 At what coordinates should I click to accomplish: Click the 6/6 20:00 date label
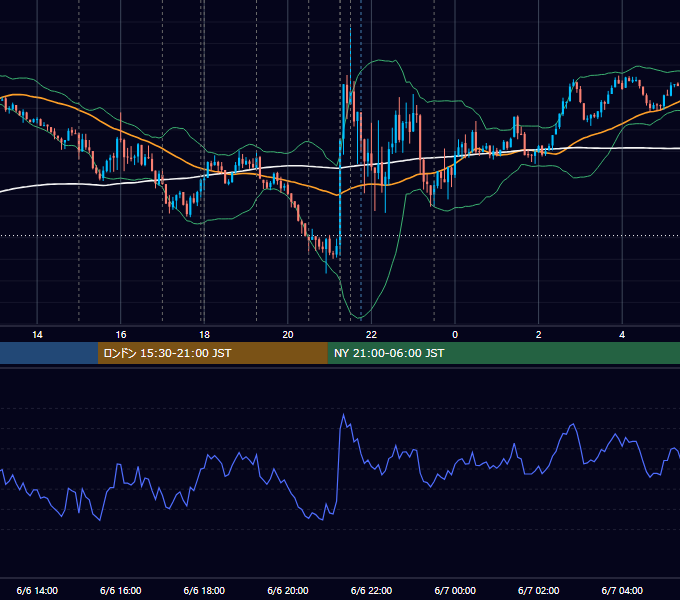[x=288, y=590]
